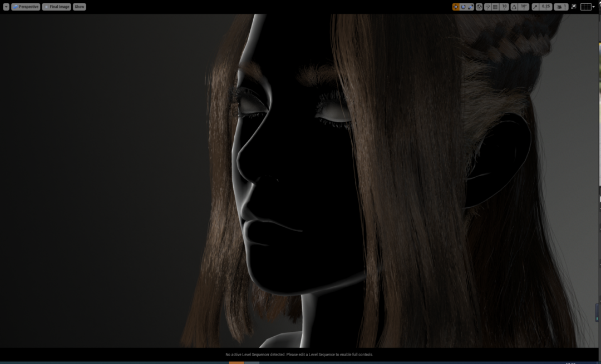Viewport: 601px width, 364px height.
Task: Open the Final Image view mode menu
Action: pos(56,7)
